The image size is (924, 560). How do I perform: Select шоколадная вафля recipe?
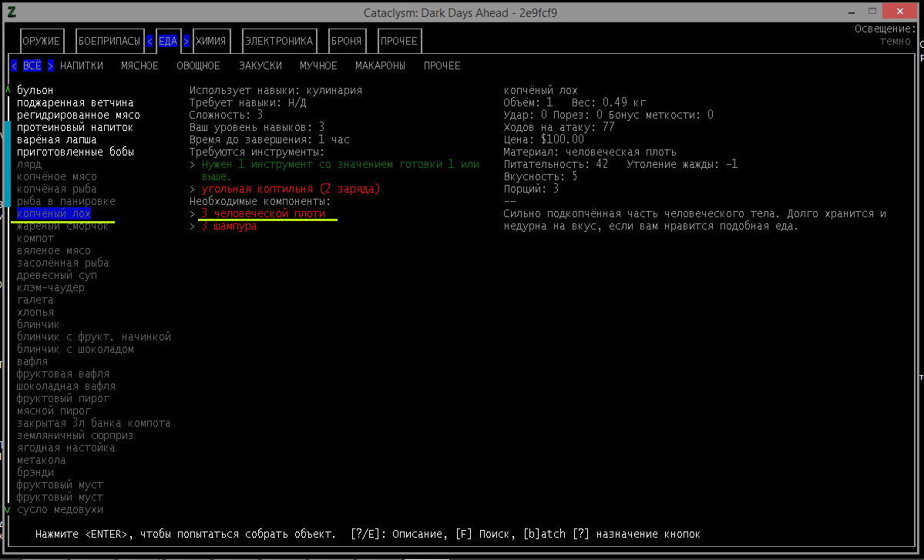[x=66, y=386]
